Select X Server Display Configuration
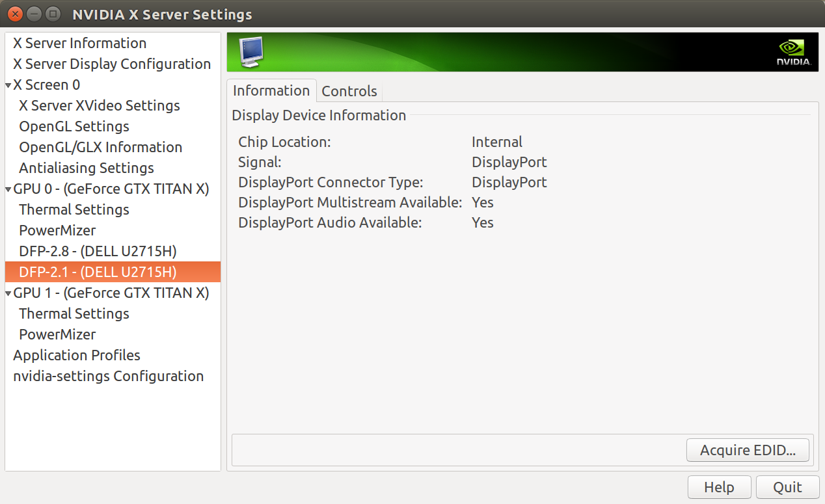 pyautogui.click(x=112, y=64)
